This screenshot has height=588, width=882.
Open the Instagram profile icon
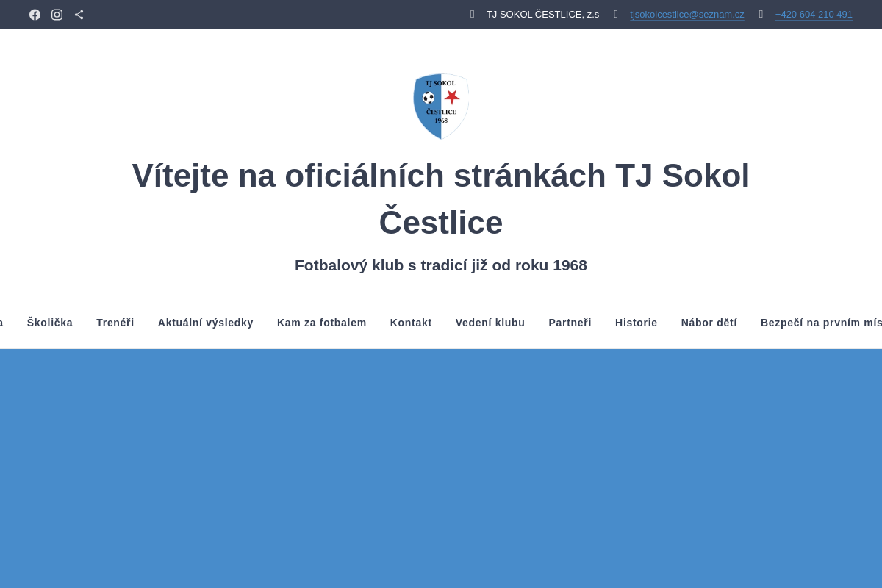click(57, 15)
